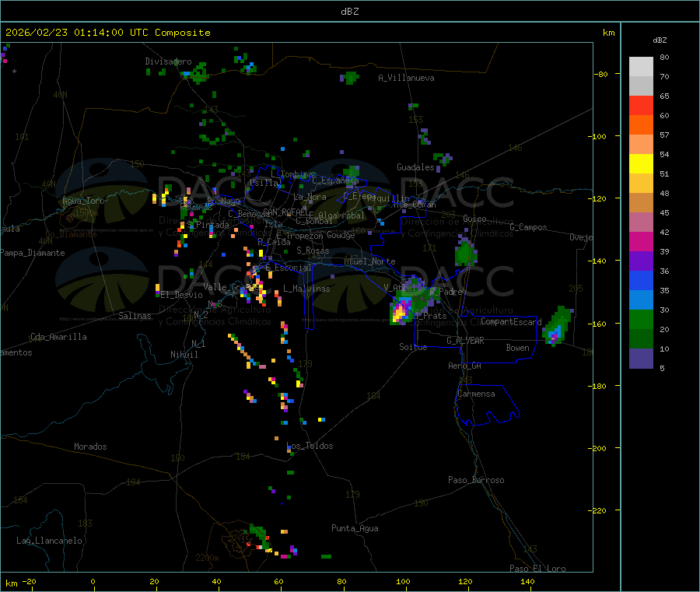The image size is (700, 592).
Task: Select the brown 45–48 dBZ legend swatch
Action: click(x=641, y=203)
